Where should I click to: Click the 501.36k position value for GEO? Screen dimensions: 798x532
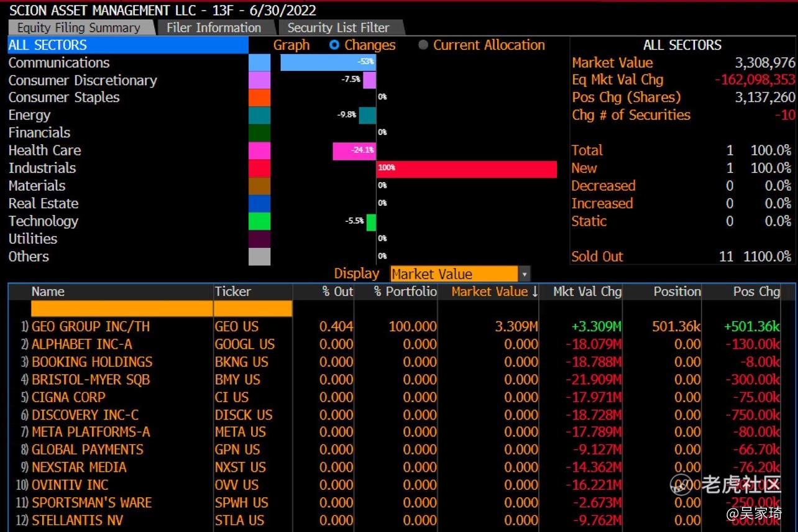[x=677, y=327]
